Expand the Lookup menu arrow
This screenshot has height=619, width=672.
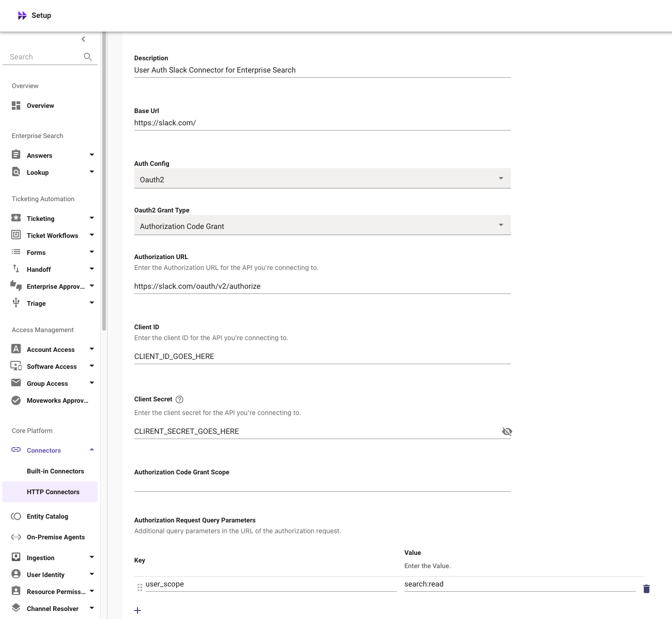(92, 171)
